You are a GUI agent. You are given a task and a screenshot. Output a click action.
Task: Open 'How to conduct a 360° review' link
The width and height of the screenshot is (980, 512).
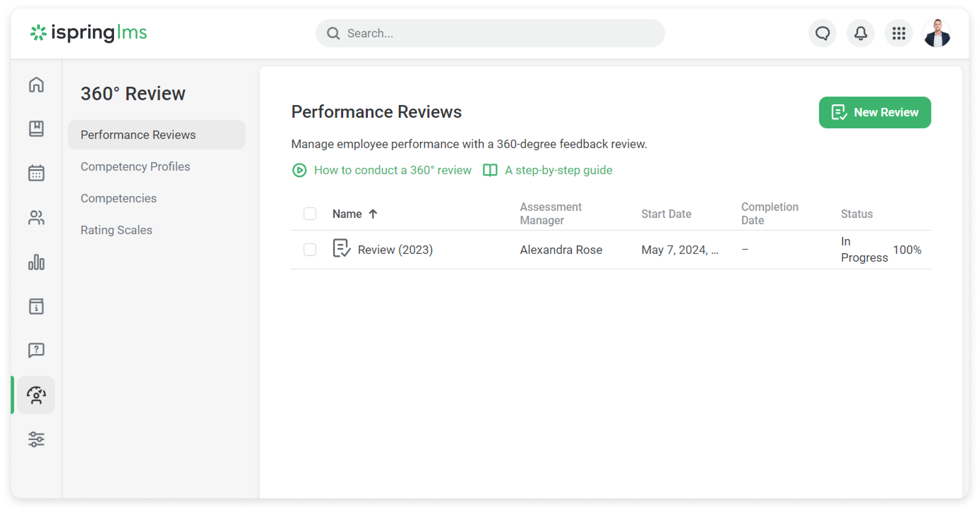click(392, 170)
